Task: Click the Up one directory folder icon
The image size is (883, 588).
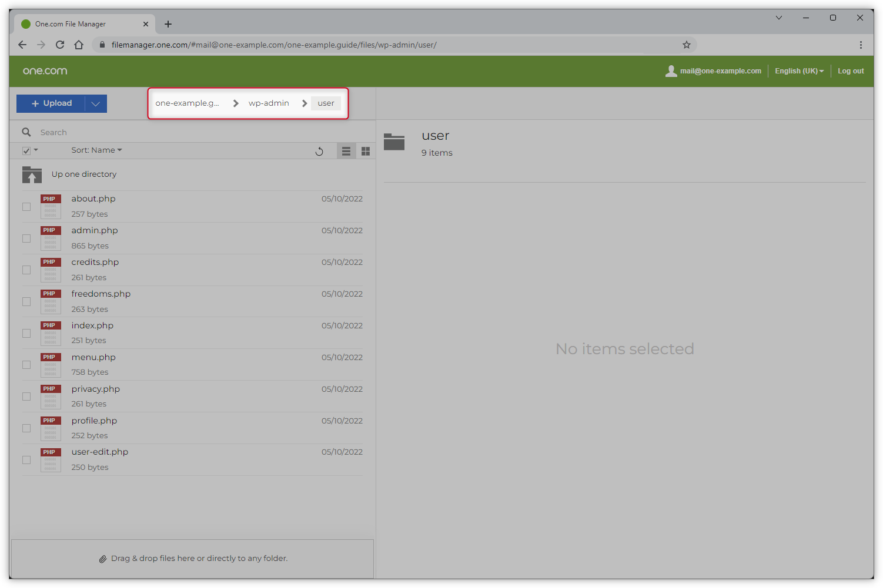Action: click(32, 174)
